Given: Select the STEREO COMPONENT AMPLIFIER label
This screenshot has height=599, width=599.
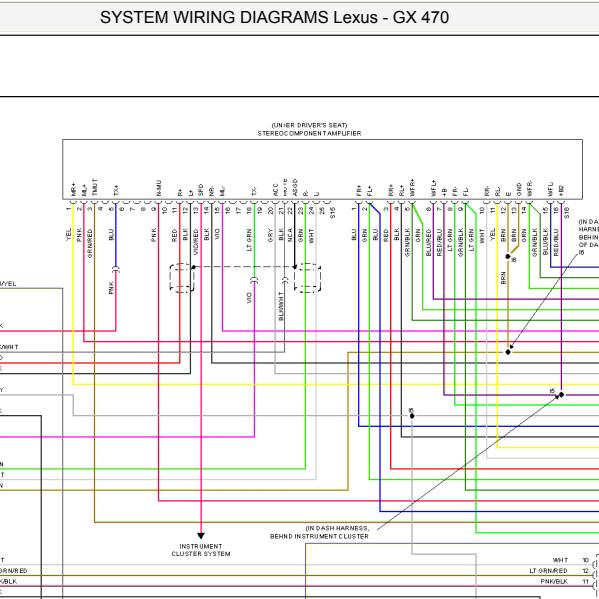Looking at the screenshot, I should [x=309, y=134].
